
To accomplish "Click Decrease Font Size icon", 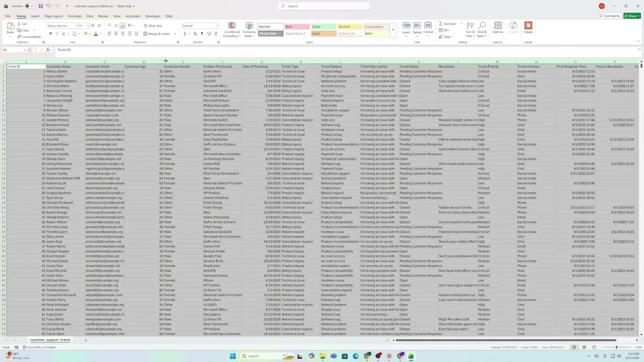I will pyautogui.click(x=100, y=26).
